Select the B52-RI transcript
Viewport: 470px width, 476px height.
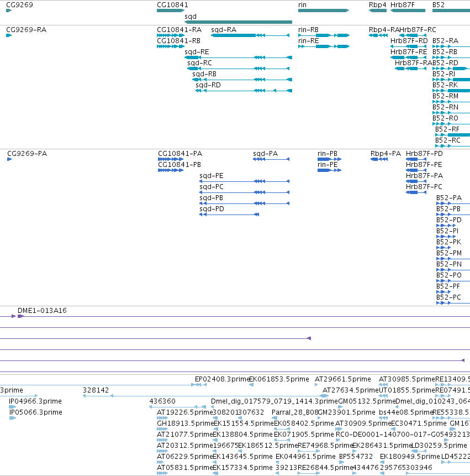tap(451, 80)
